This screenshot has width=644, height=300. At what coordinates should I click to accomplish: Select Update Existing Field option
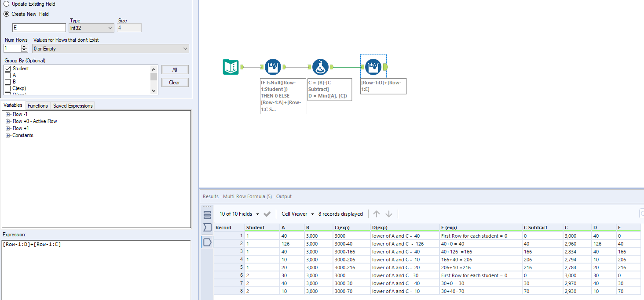7,4
